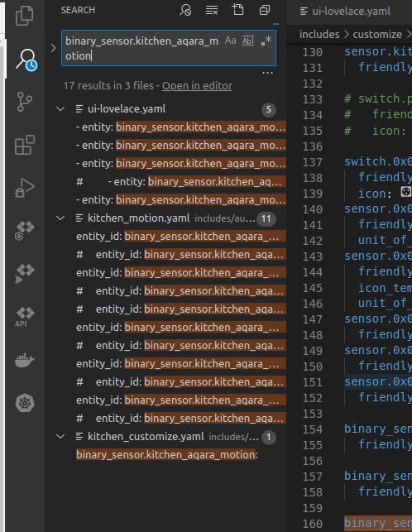This screenshot has width=412, height=532.
Task: Open 'binary_sensor.kitchen_aqara_motion:' result in kitchen_customize.yaml
Action: (166, 455)
